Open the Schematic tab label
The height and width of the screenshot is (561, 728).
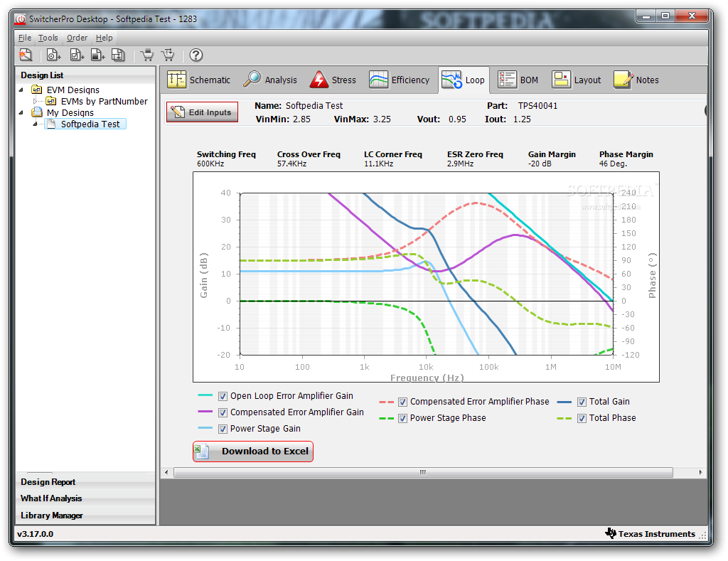[210, 80]
